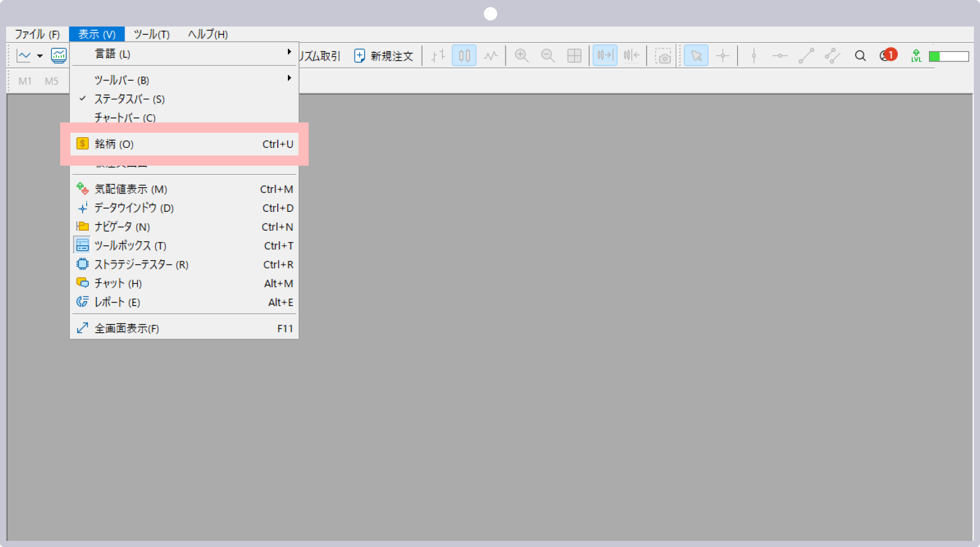This screenshot has width=980, height=547.
Task: Expand the new chart dropdown arrow
Action: pos(40,56)
